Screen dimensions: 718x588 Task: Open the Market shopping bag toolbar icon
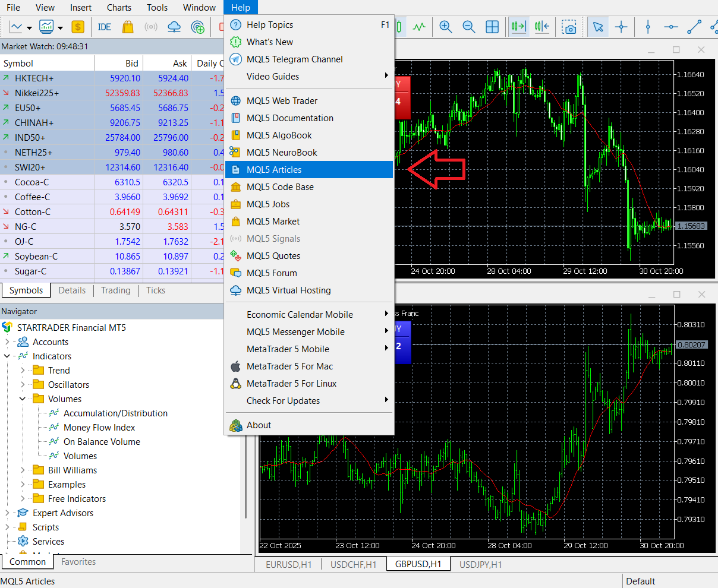[x=127, y=27]
